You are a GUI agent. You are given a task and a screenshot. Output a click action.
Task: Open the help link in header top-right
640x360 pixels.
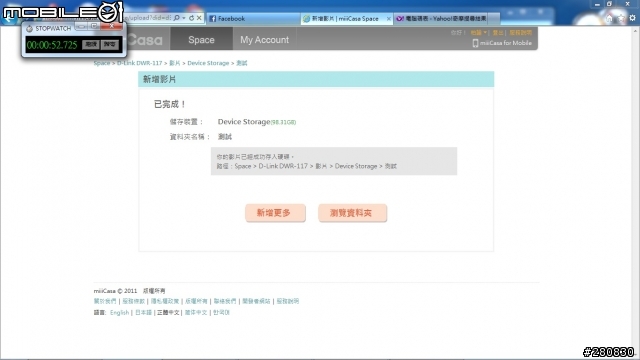520,33
